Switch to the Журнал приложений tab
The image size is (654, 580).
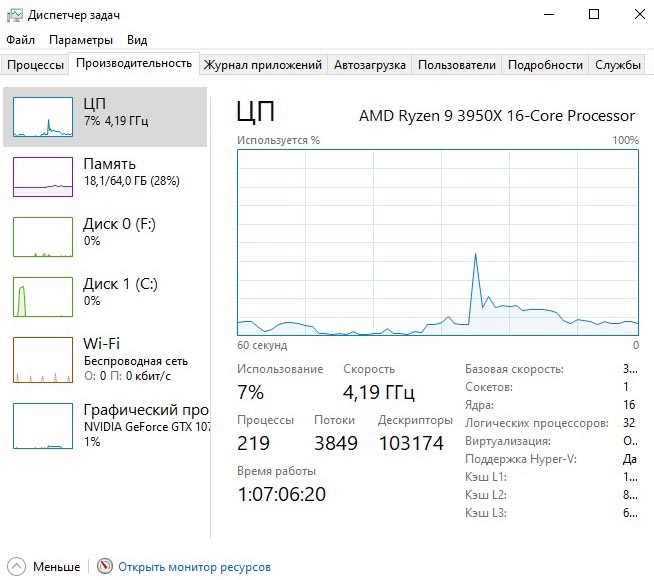click(x=263, y=65)
